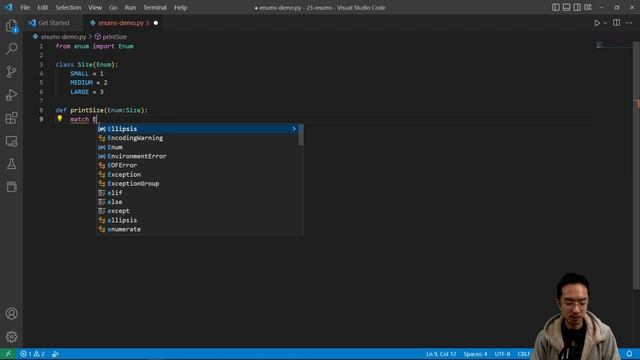
Task: Click line number 3 in gutter
Action: pos(41,64)
